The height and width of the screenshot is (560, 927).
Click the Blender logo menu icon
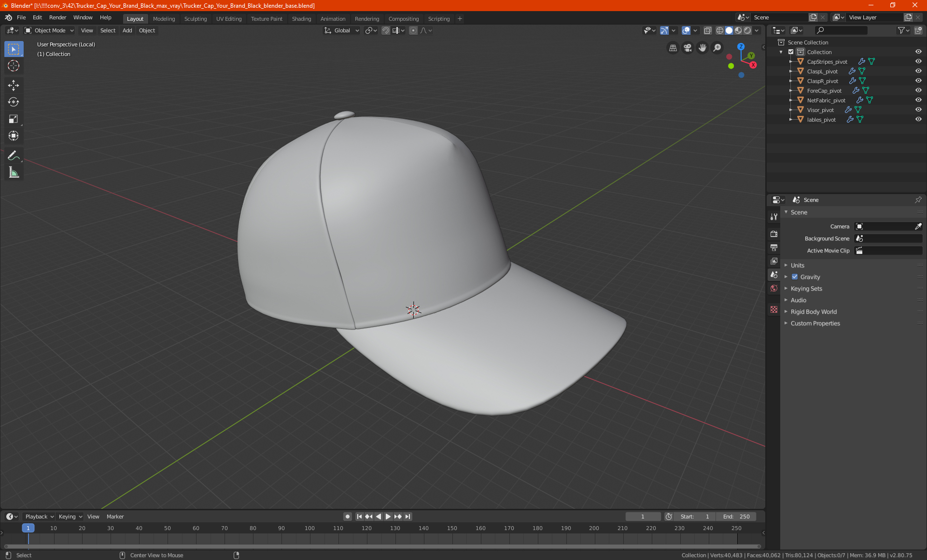click(8, 18)
